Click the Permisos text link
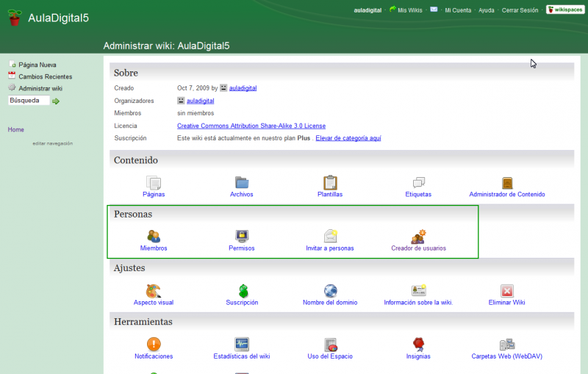This screenshot has height=374, width=588. pyautogui.click(x=242, y=248)
